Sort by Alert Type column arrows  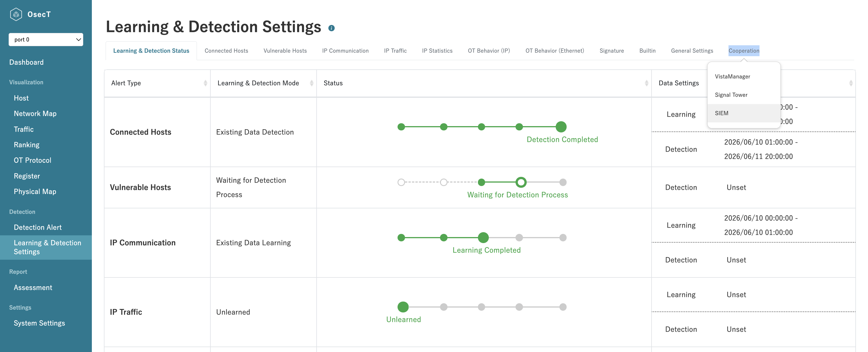pyautogui.click(x=205, y=83)
